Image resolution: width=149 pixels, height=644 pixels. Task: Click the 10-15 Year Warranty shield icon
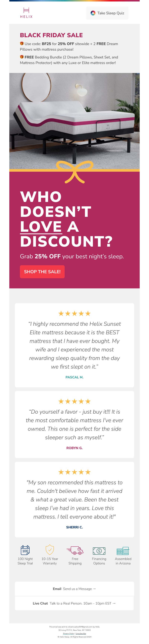click(x=50, y=550)
